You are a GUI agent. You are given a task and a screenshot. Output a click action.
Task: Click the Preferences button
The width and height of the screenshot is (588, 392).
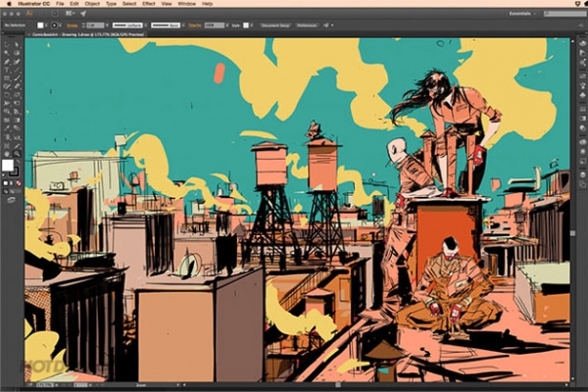click(x=307, y=25)
